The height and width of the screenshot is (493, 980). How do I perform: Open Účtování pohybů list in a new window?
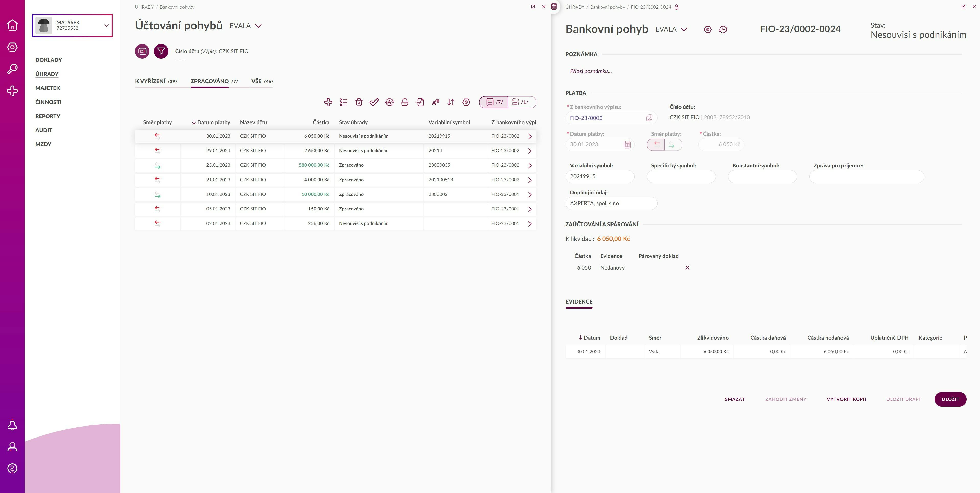pyautogui.click(x=533, y=7)
